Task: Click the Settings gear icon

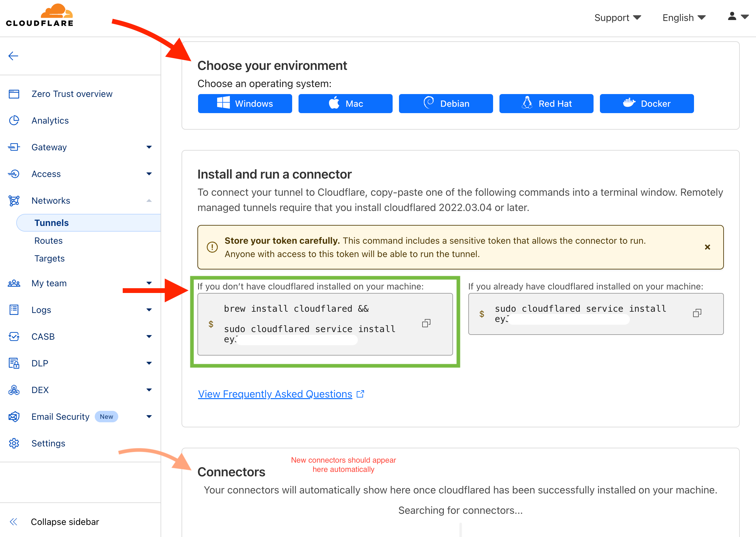Action: pos(14,443)
